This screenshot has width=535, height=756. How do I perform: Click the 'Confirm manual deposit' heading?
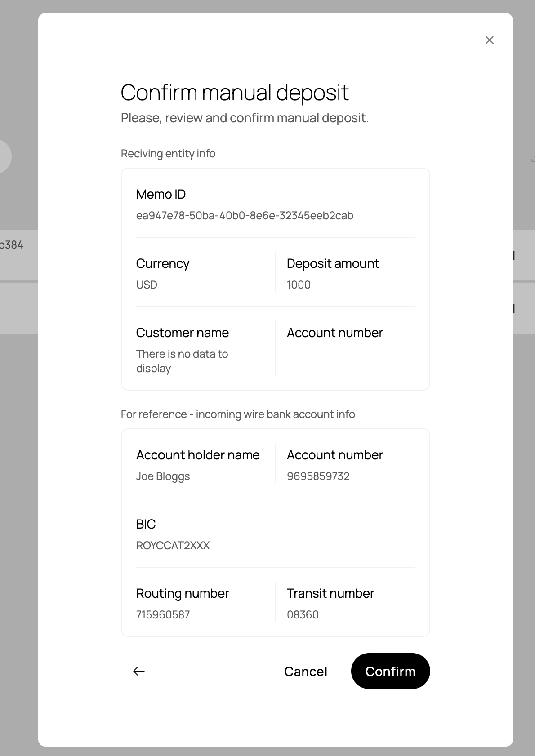coord(234,93)
